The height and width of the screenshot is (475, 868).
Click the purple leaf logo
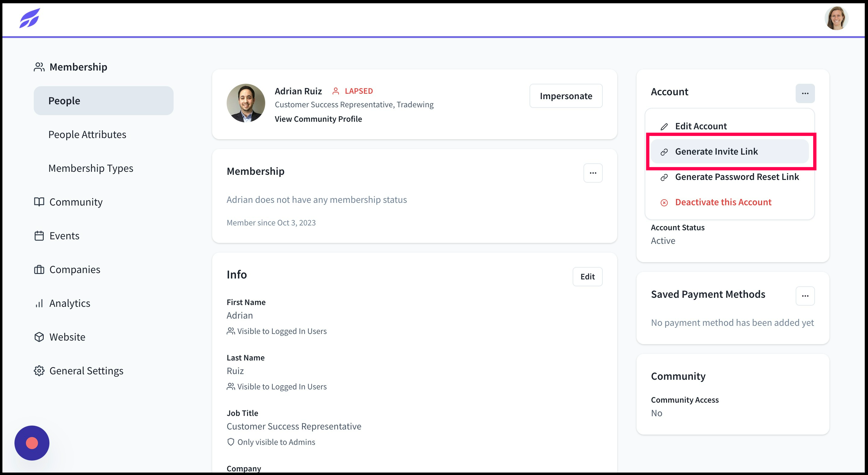(30, 18)
